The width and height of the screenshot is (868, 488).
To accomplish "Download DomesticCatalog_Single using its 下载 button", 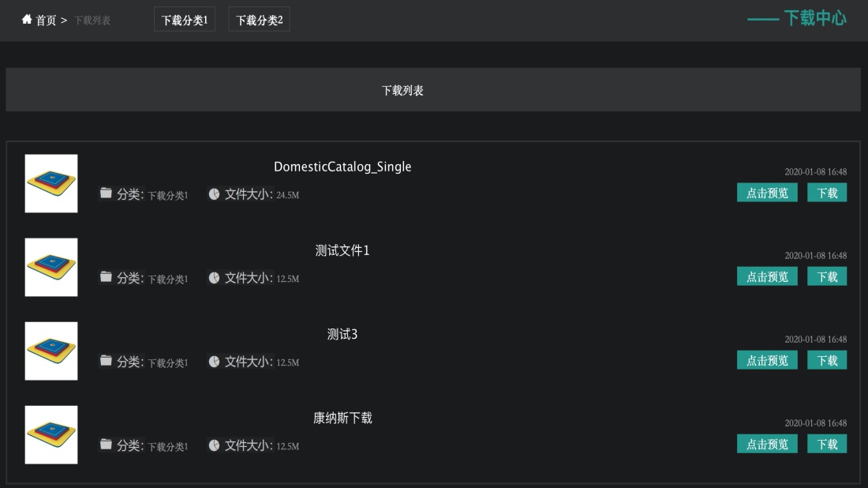I will pos(826,192).
